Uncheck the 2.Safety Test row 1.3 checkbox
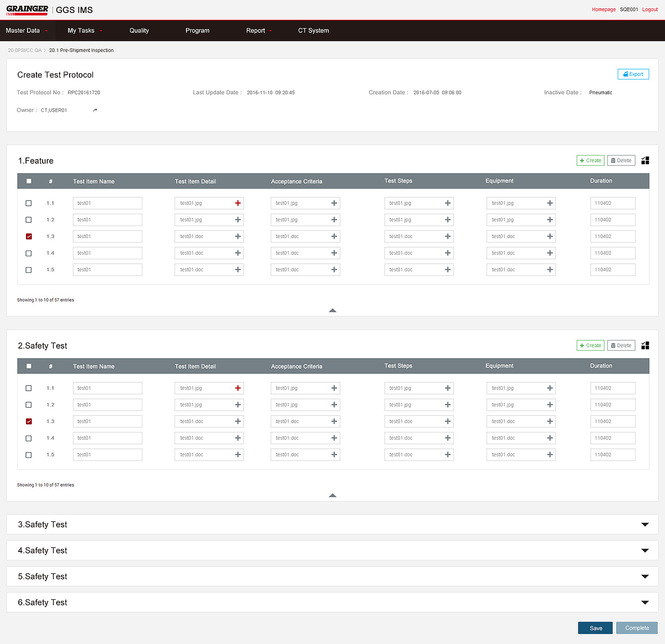This screenshot has width=665, height=644. click(x=29, y=422)
